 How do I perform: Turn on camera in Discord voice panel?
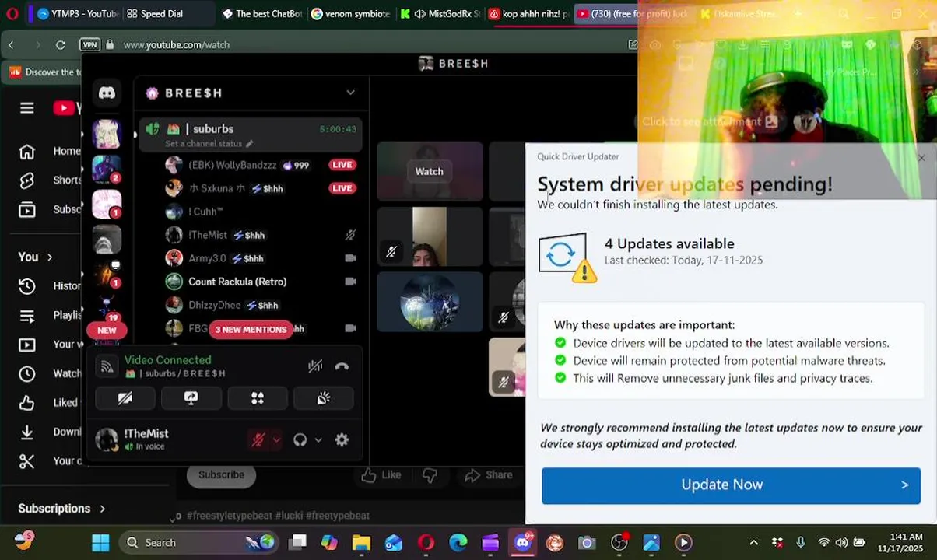[125, 398]
